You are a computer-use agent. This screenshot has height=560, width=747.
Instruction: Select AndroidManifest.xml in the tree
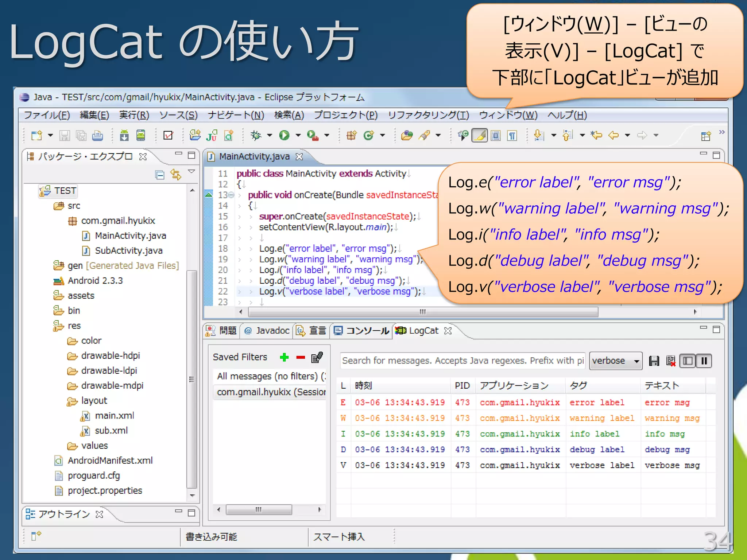pyautogui.click(x=110, y=460)
